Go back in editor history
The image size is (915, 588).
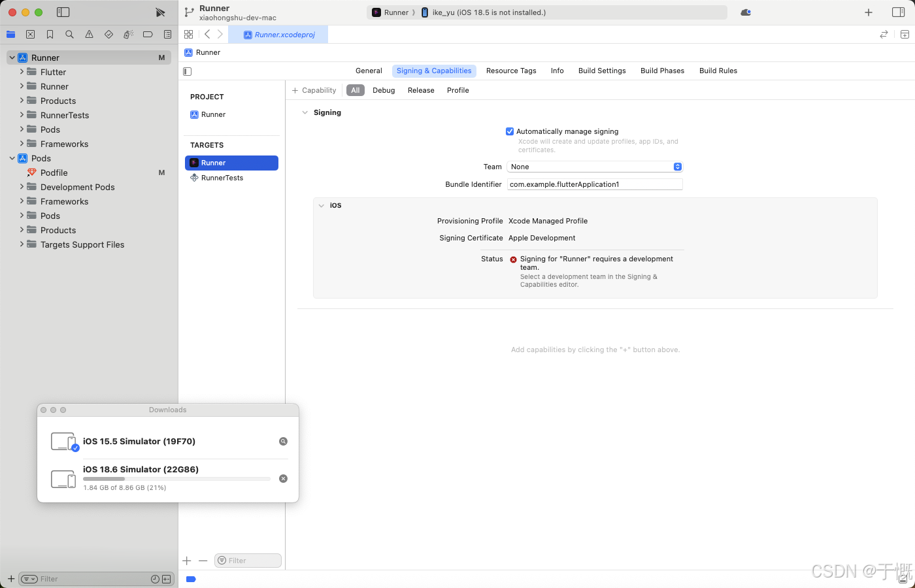(x=207, y=35)
